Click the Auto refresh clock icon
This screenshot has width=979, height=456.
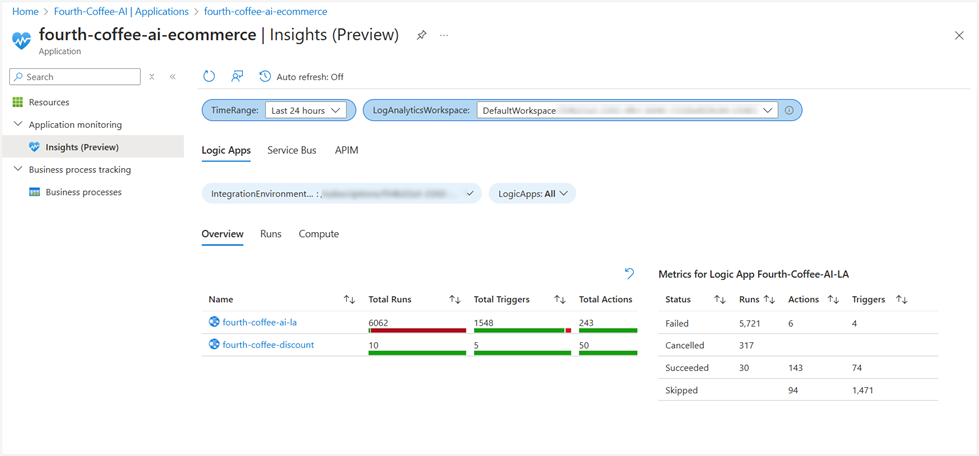265,76
